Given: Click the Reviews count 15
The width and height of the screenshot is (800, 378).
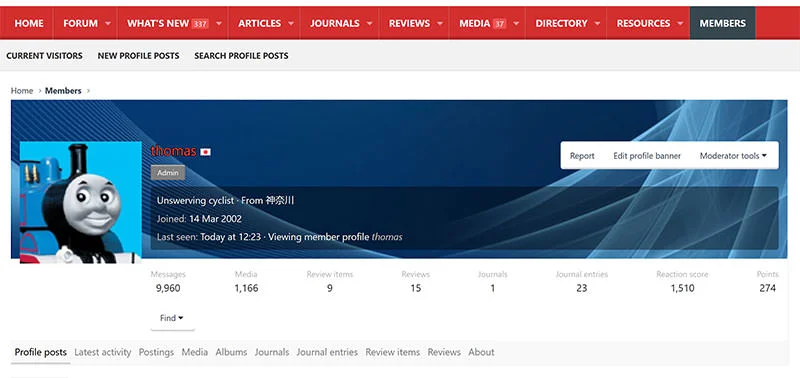Looking at the screenshot, I should click(x=416, y=288).
